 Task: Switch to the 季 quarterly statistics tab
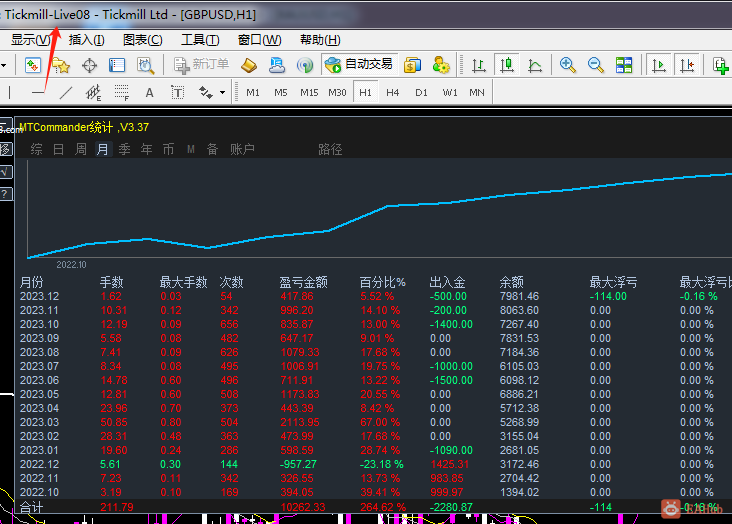pyautogui.click(x=124, y=149)
